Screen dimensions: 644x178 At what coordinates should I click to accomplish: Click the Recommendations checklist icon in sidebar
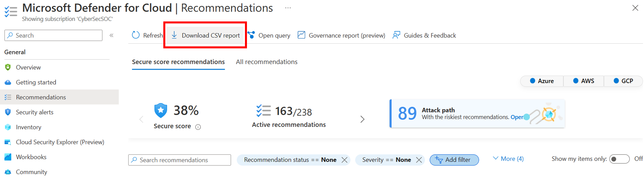pyautogui.click(x=8, y=97)
